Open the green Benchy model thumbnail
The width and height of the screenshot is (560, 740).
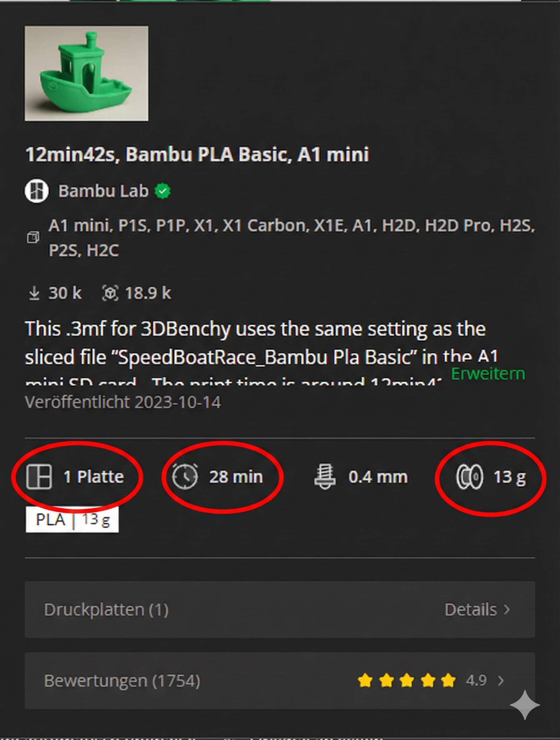[86, 72]
